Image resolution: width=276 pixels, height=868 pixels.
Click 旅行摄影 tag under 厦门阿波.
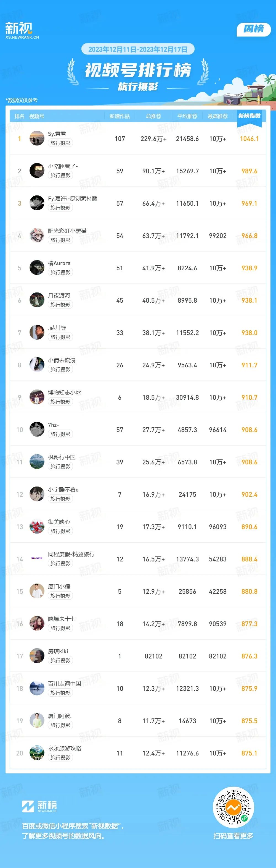[x=60, y=725]
